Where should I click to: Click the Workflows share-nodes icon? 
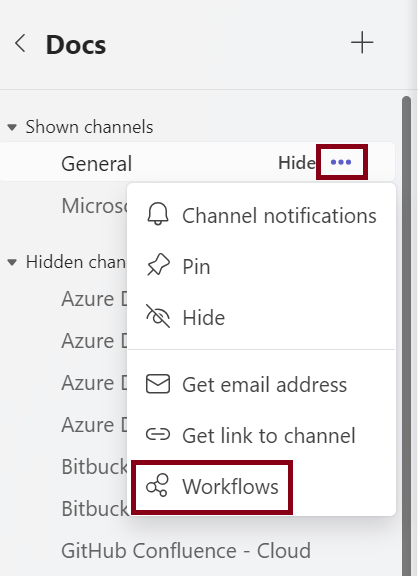(x=157, y=485)
